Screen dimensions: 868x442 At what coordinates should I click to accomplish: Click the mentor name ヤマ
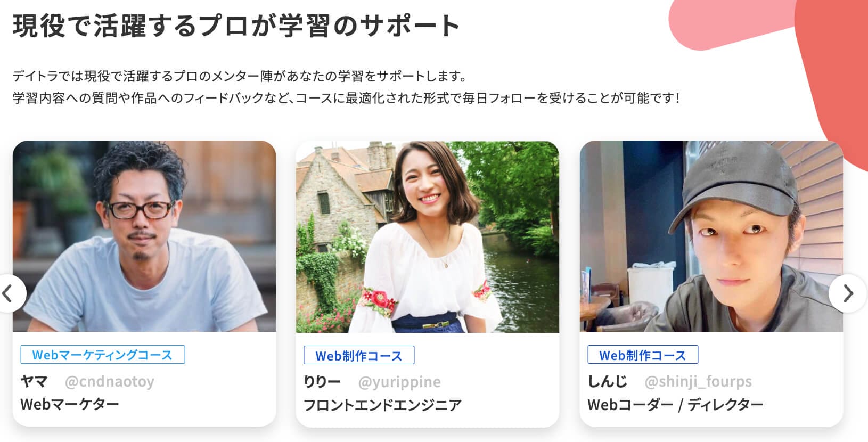click(x=34, y=381)
